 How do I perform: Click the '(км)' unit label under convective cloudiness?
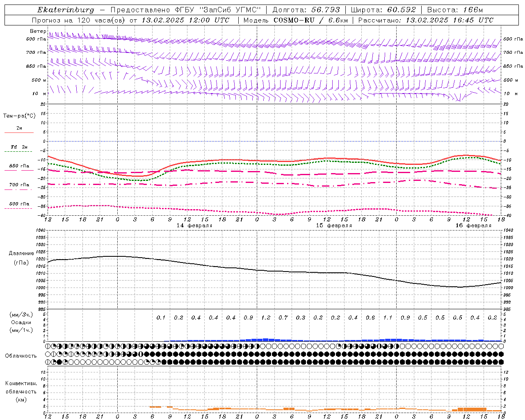pyautogui.click(x=21, y=399)
